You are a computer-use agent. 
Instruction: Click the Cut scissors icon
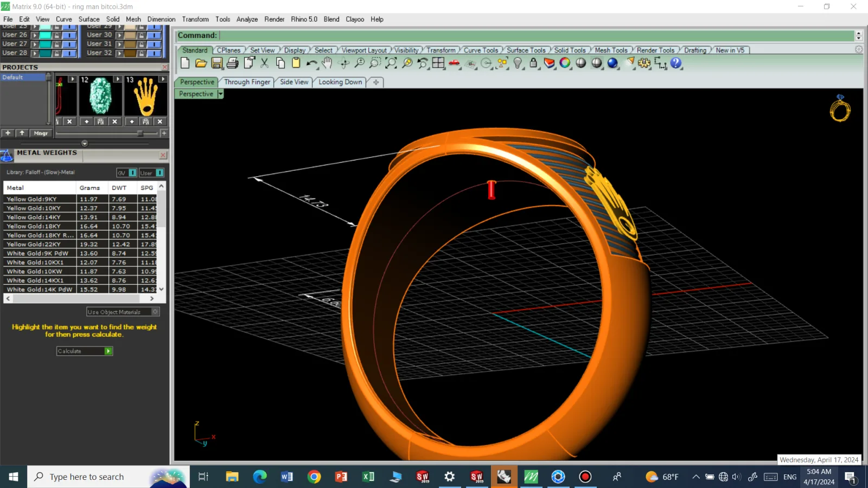[x=264, y=63]
